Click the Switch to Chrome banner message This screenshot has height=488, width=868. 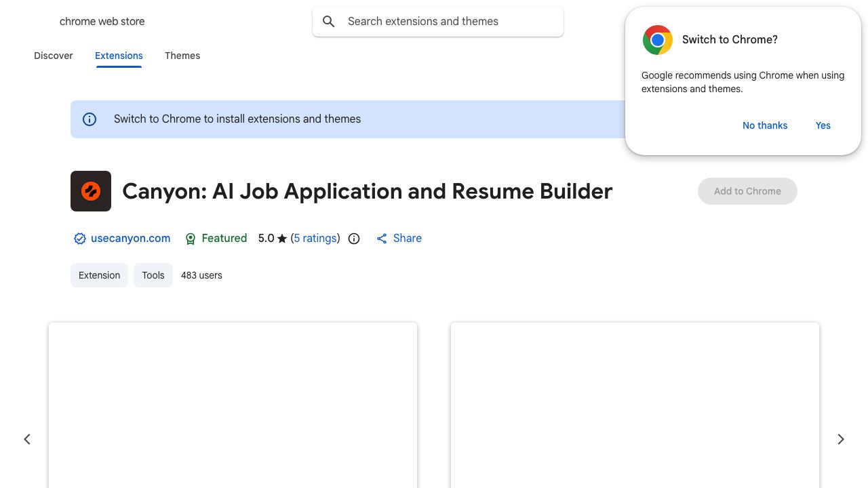click(x=237, y=119)
